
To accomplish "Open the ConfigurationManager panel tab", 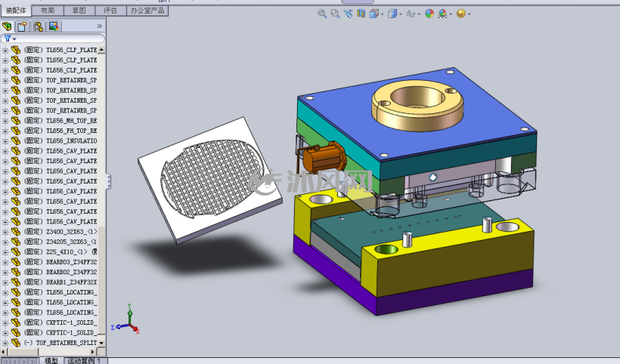I will pos(39,26).
